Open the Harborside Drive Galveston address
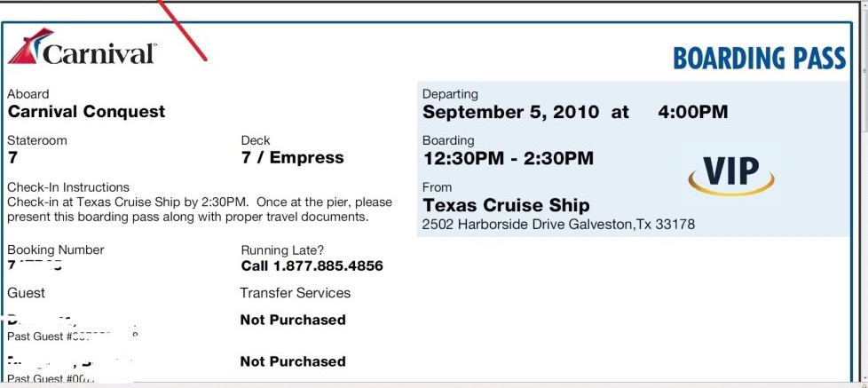This screenshot has height=388, width=868. click(558, 225)
